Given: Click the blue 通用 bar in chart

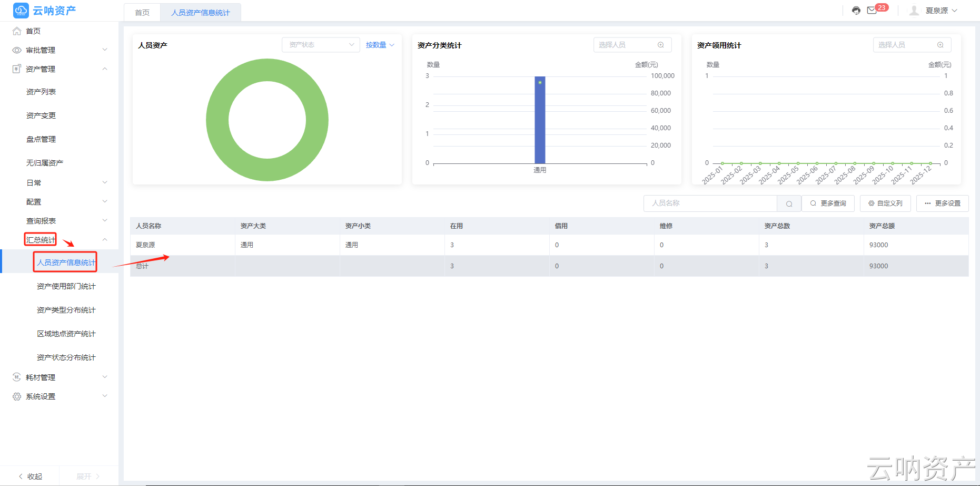Looking at the screenshot, I should point(540,120).
